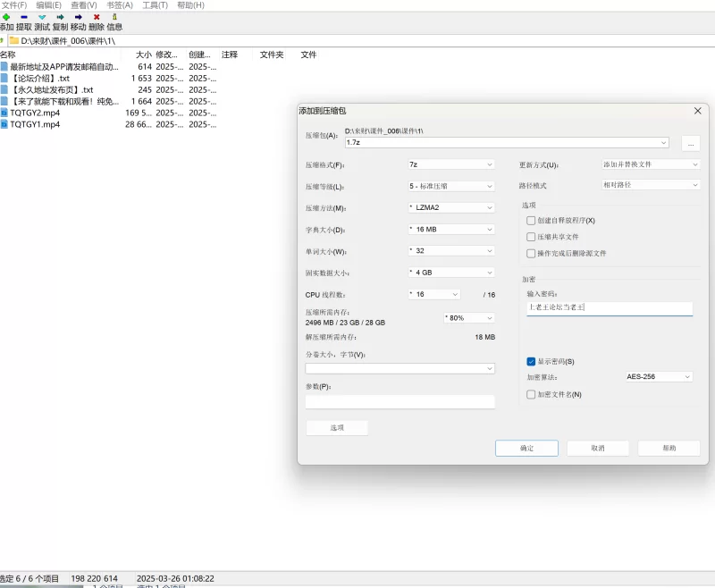Click the address bar path field
This screenshot has height=588, width=715.
point(362,40)
